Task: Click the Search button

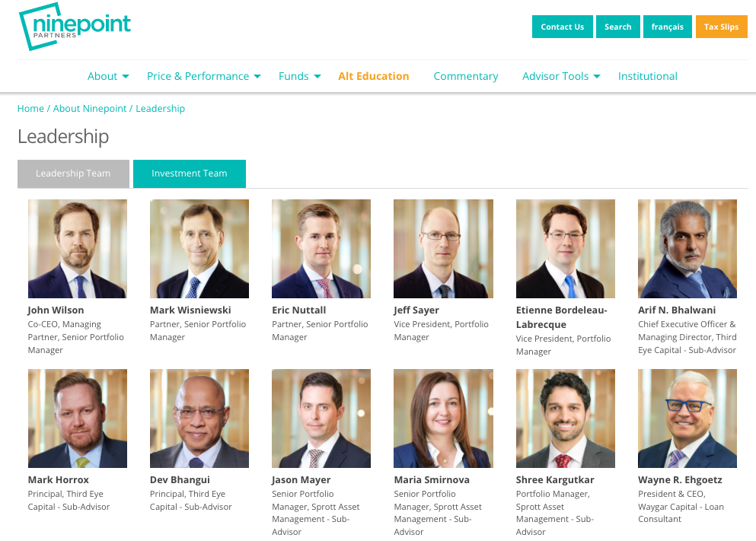Action: pos(618,27)
